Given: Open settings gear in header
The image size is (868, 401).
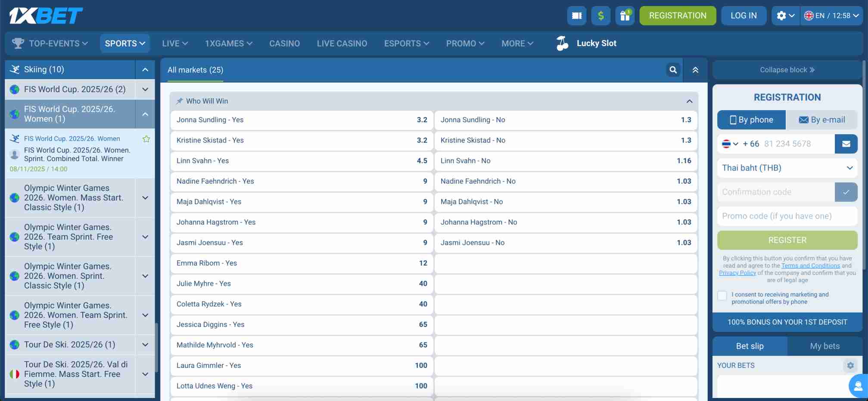Looking at the screenshot, I should (786, 16).
